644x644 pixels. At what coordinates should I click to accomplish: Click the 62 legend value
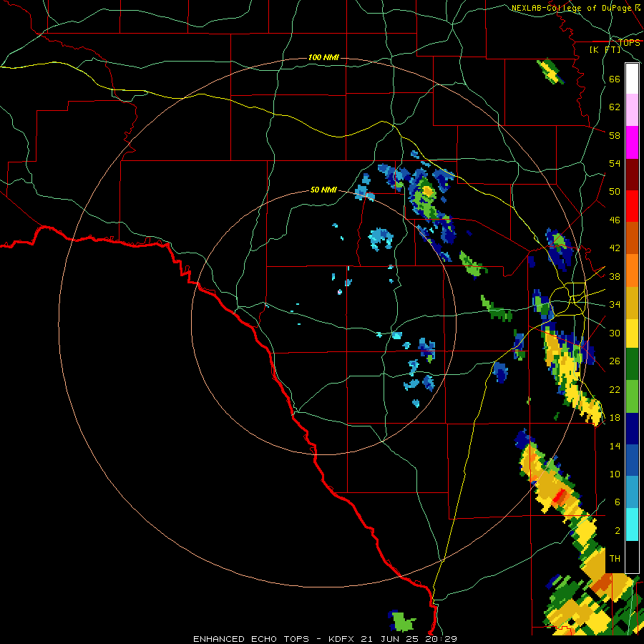615,107
